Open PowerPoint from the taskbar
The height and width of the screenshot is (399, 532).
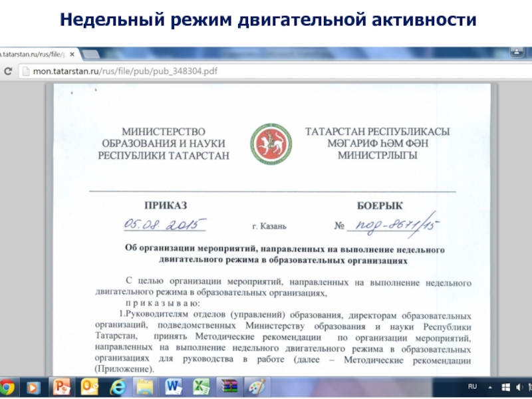pos(62,387)
